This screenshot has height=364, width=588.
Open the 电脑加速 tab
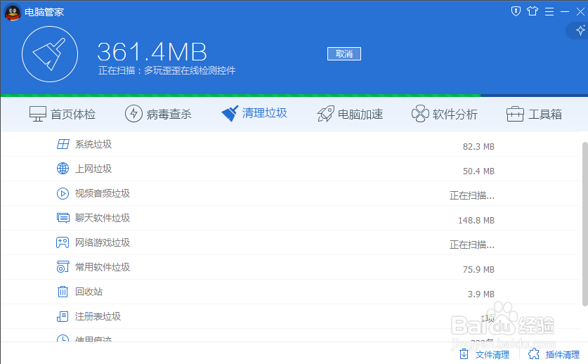[350, 114]
